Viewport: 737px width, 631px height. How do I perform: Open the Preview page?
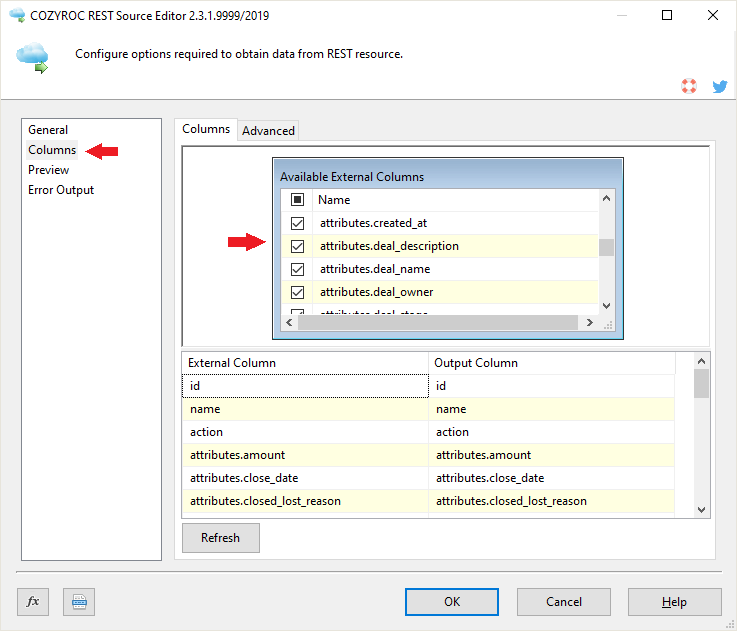click(48, 170)
